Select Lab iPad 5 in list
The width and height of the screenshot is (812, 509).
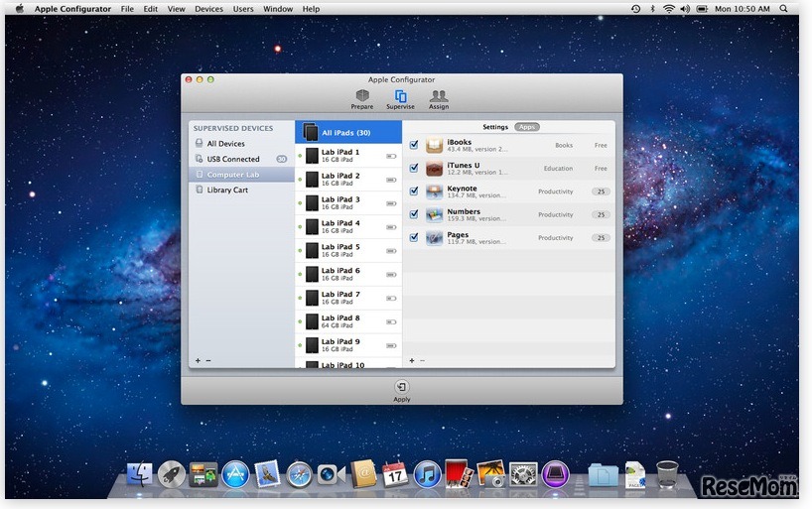coord(348,251)
